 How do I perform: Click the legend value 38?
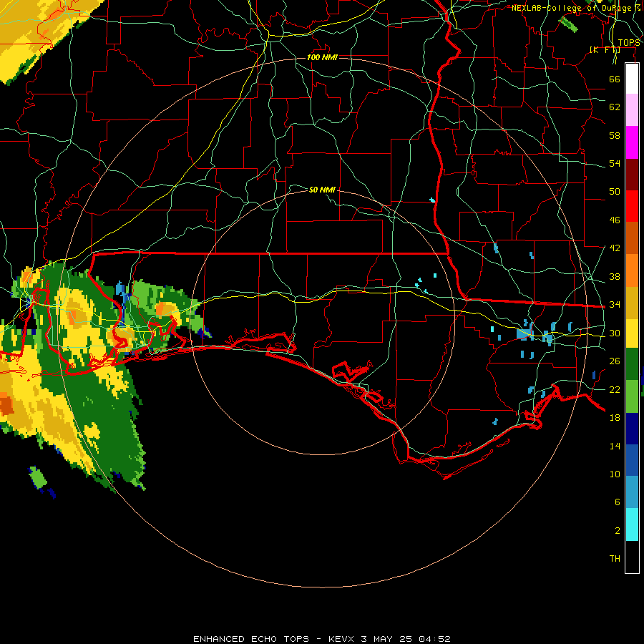615,276
